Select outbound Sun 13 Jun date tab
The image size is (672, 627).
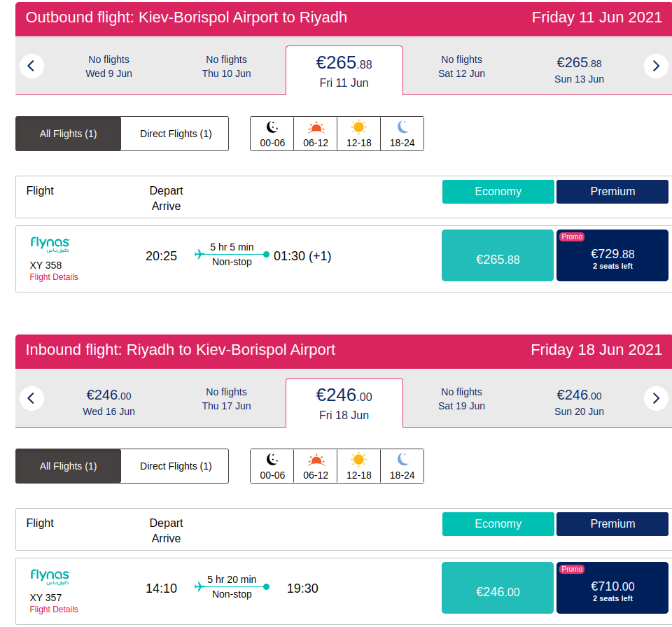click(x=579, y=70)
